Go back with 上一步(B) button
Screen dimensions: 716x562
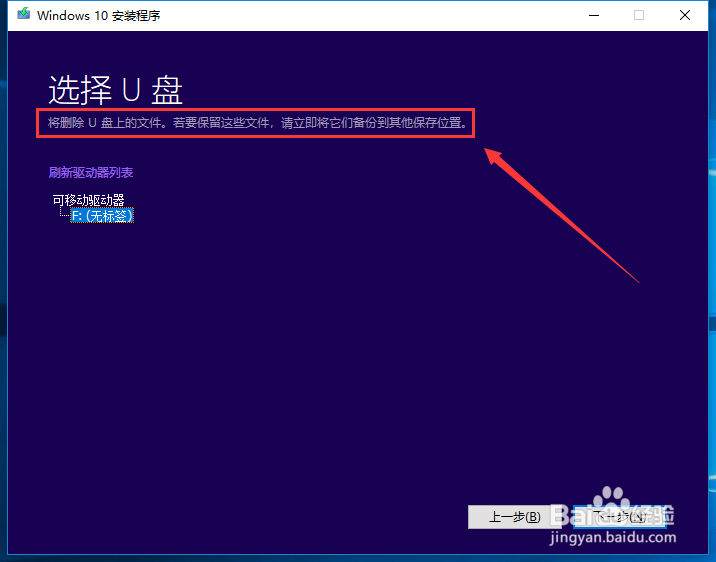(x=515, y=517)
